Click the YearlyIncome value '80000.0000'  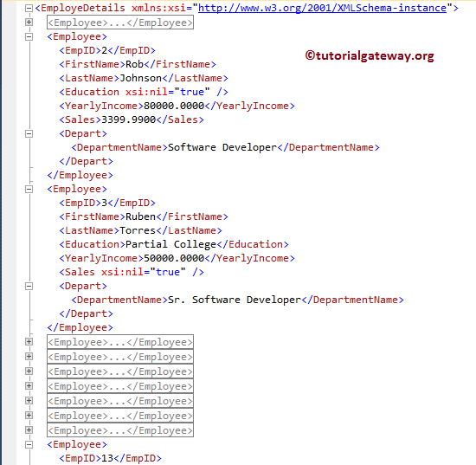coord(174,106)
